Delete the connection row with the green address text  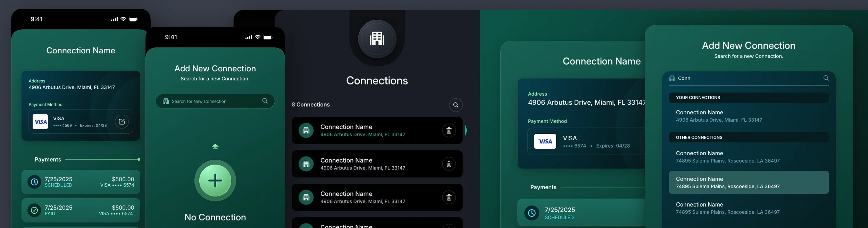(x=449, y=130)
